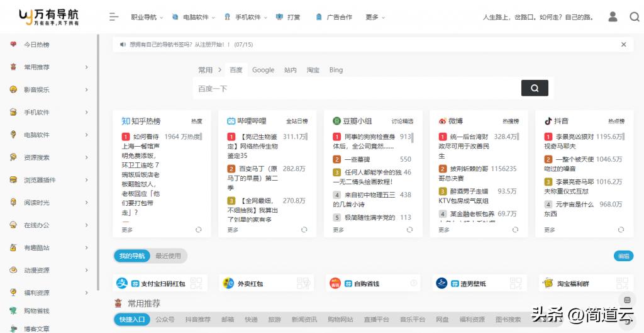This screenshot has width=644, height=333.
Task: Select the 百度 search tab
Action: pos(236,70)
